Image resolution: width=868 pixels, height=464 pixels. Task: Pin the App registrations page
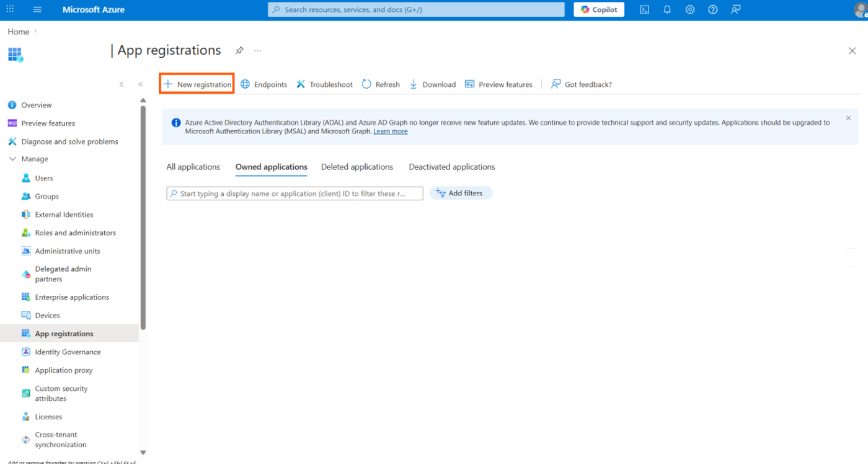tap(239, 51)
